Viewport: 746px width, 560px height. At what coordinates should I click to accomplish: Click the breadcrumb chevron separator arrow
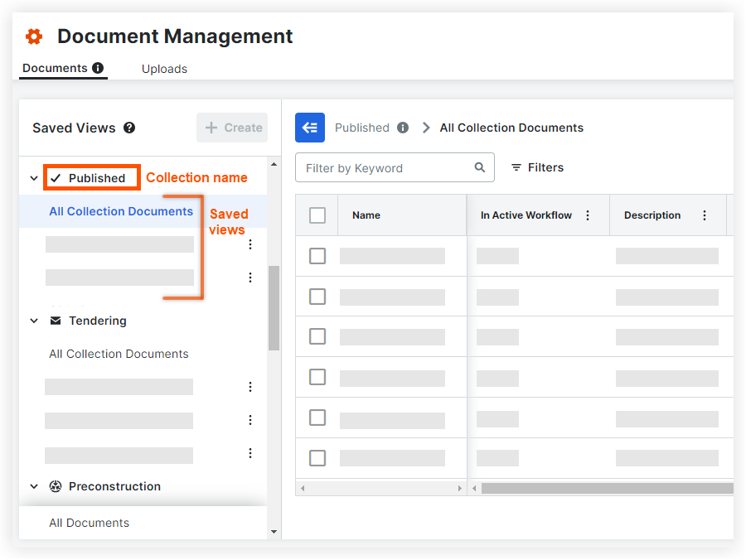[426, 128]
